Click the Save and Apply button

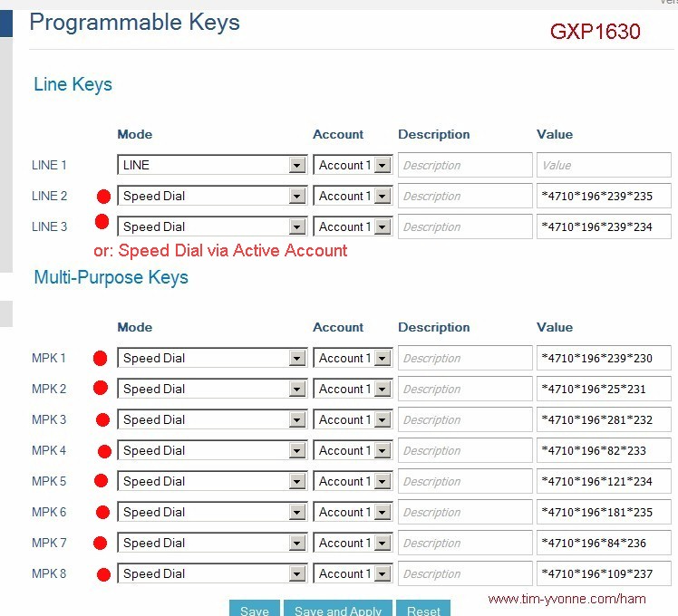[338, 610]
